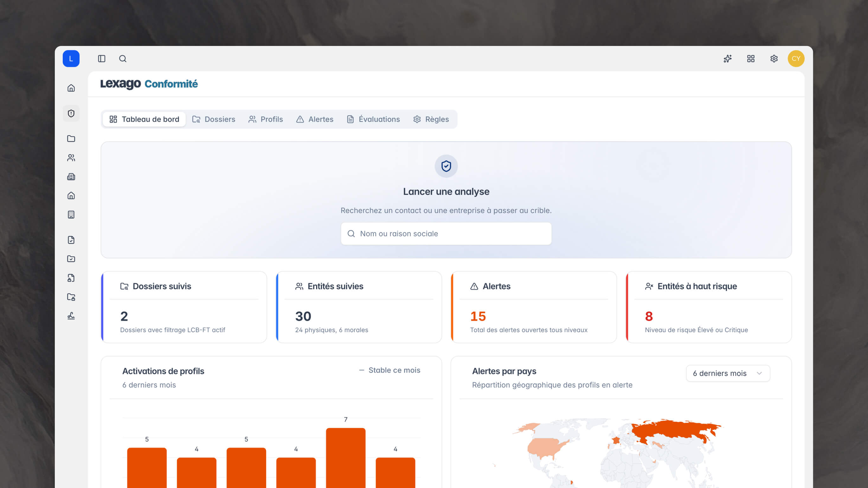Open the Dossiers suivis card
Screen dimensions: 868x488
(184, 307)
